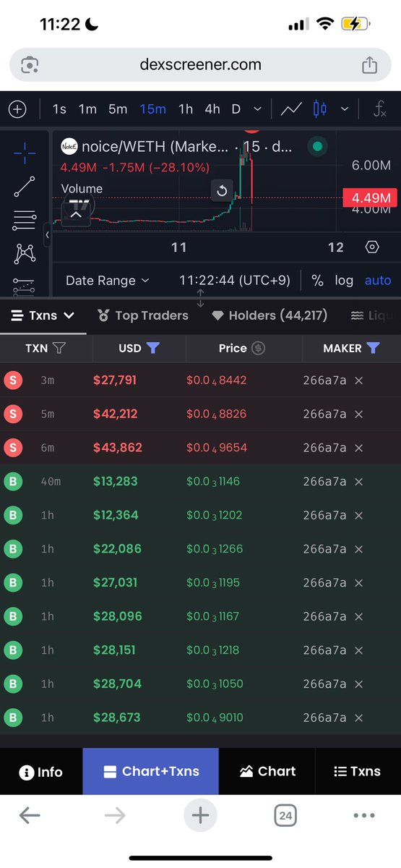This screenshot has height=868, width=401.
Task: Open the Info bottom tab
Action: click(x=41, y=772)
